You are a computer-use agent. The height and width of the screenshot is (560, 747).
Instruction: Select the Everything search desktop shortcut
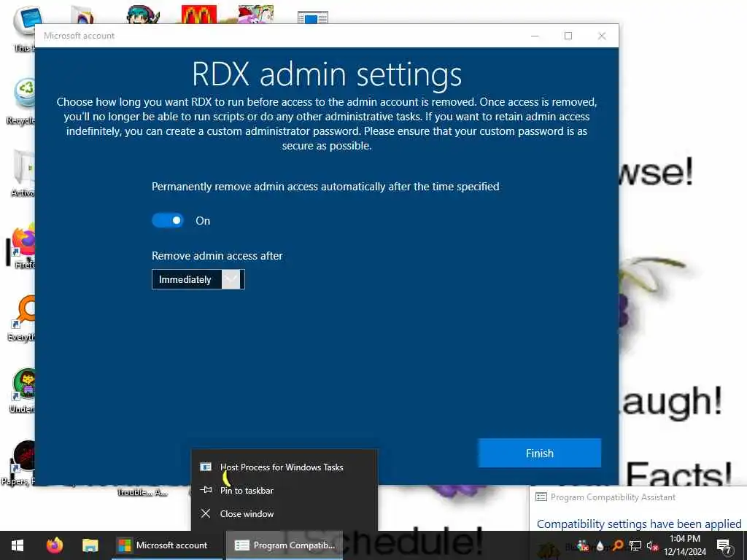pos(22,319)
